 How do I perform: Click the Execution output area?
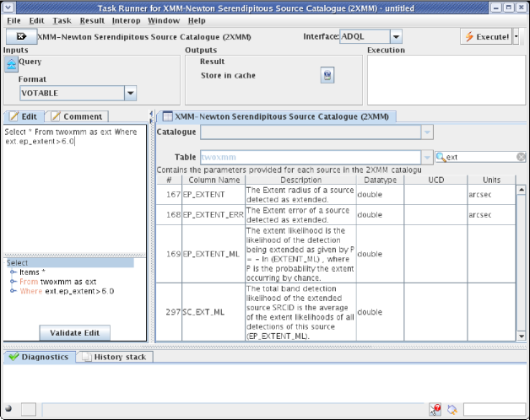(x=446, y=80)
